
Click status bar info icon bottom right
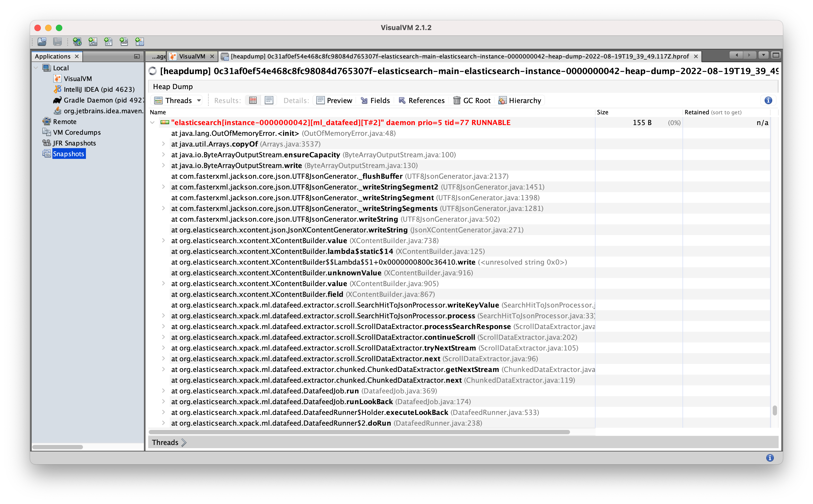point(770,458)
